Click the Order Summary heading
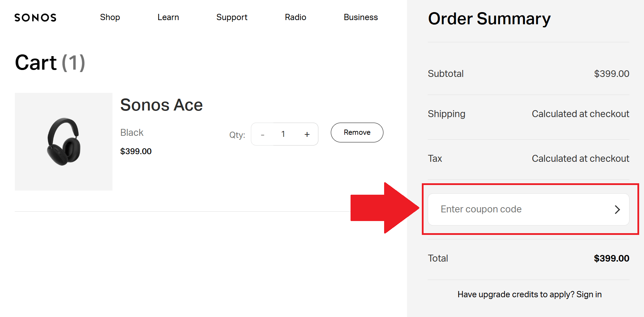Screen dimensions: 644x317 click(489, 19)
